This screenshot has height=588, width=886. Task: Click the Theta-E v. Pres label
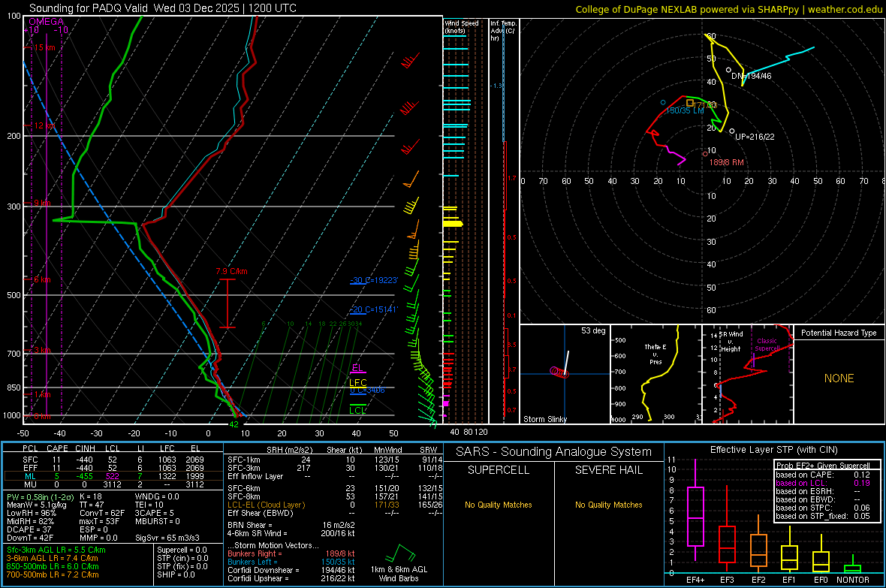tap(655, 354)
